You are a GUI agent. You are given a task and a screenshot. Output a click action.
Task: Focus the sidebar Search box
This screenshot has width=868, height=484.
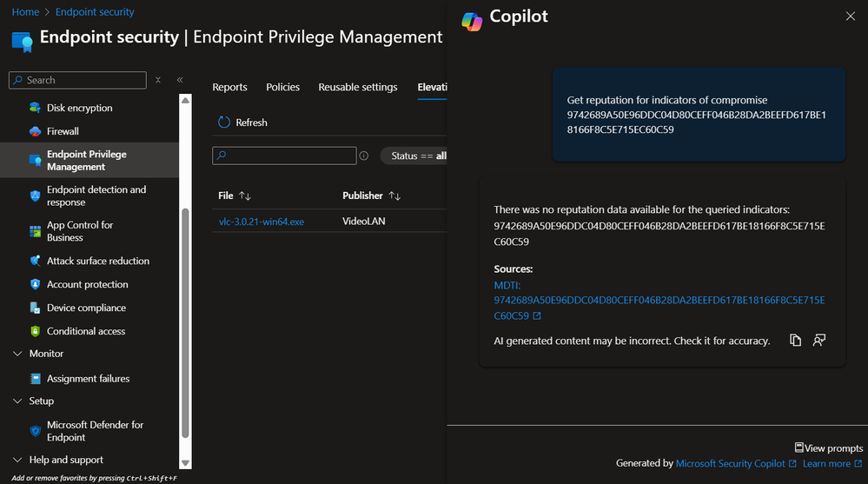coord(77,80)
